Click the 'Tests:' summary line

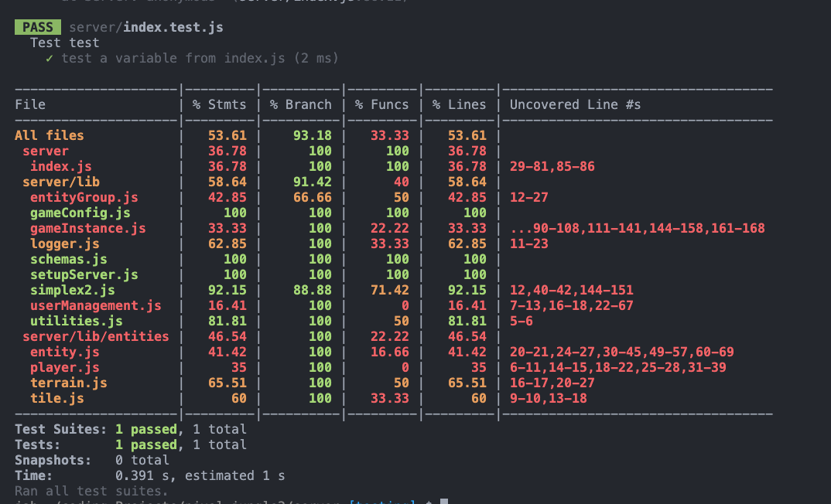130,444
